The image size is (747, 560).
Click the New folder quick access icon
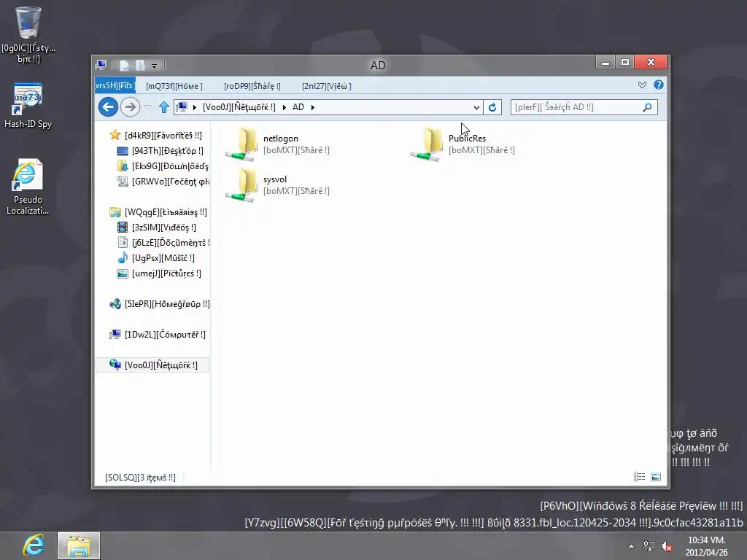click(x=140, y=65)
